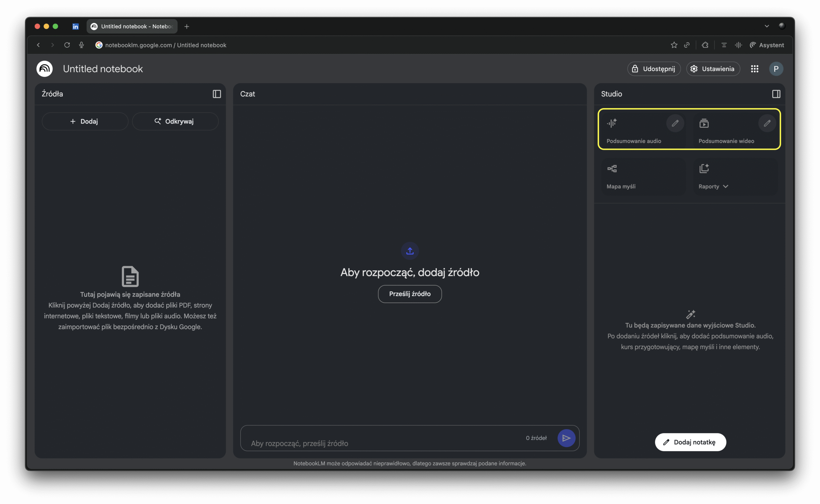Screen dimensions: 820x504
Task: Collapse the Źródła sources panel
Action: click(217, 94)
